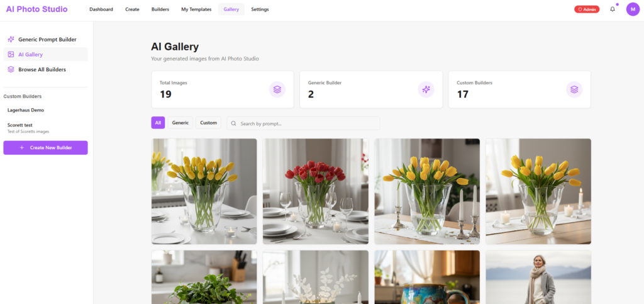Click the Total Images stack icon
The image size is (644, 304).
point(277,89)
